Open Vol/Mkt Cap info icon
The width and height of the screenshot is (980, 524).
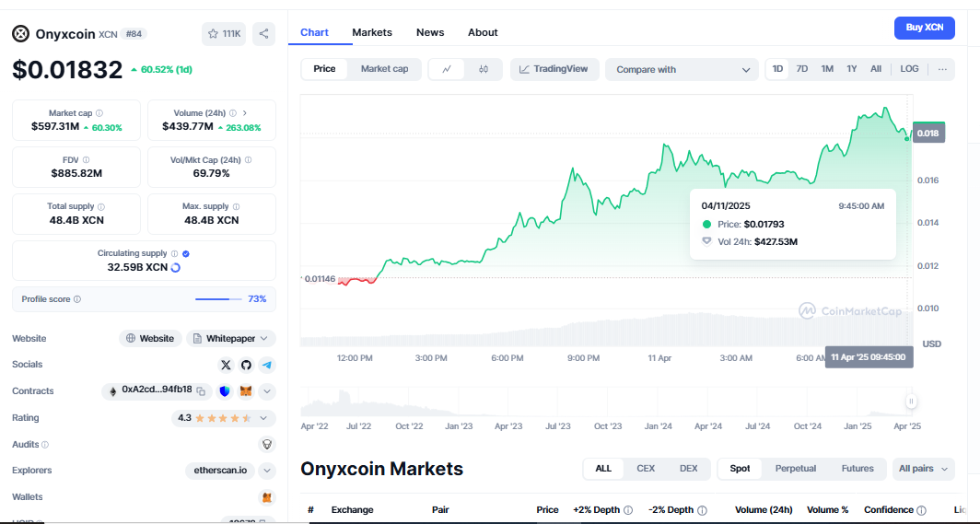click(x=248, y=160)
